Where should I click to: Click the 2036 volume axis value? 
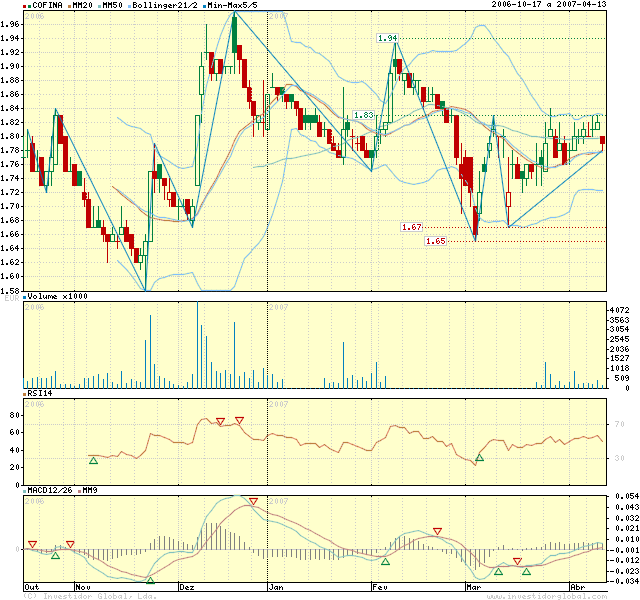619,349
